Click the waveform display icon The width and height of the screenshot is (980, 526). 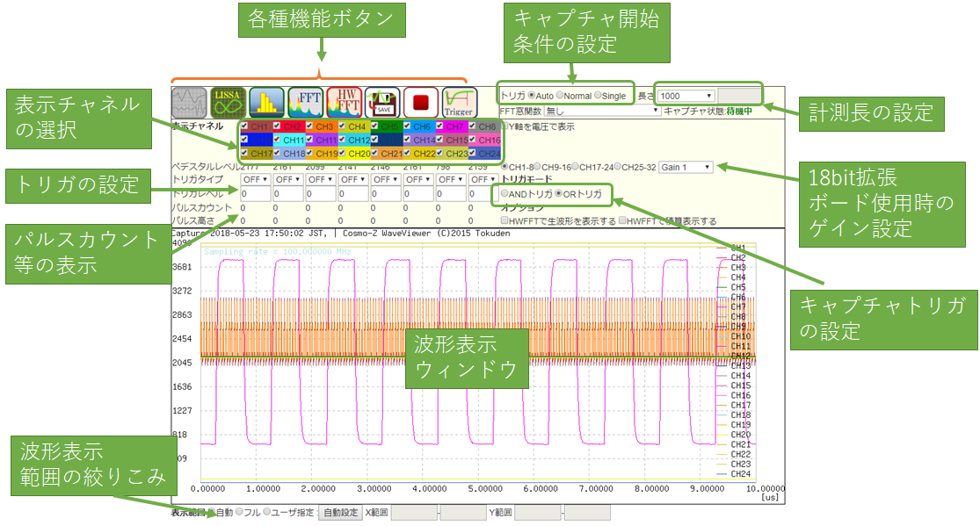coord(189,103)
